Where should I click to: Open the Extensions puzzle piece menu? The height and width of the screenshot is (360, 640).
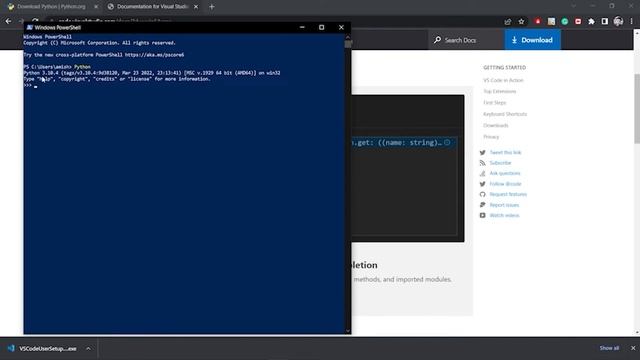(591, 21)
